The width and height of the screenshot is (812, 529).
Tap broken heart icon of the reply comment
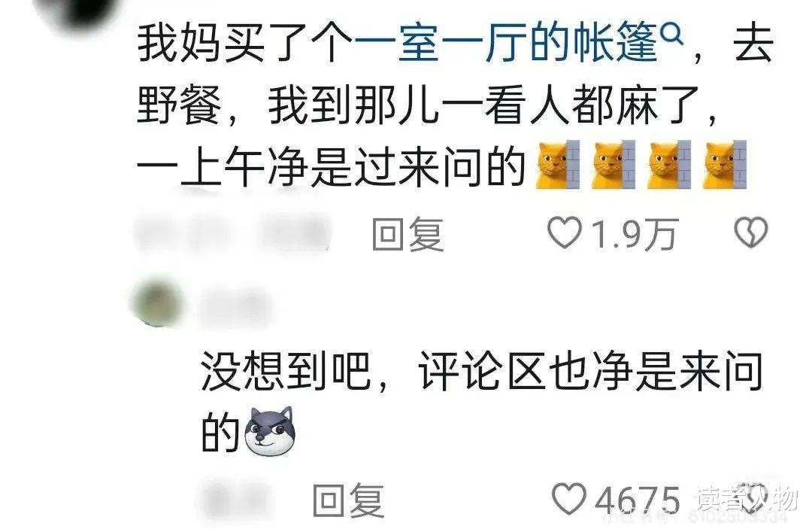(755, 497)
